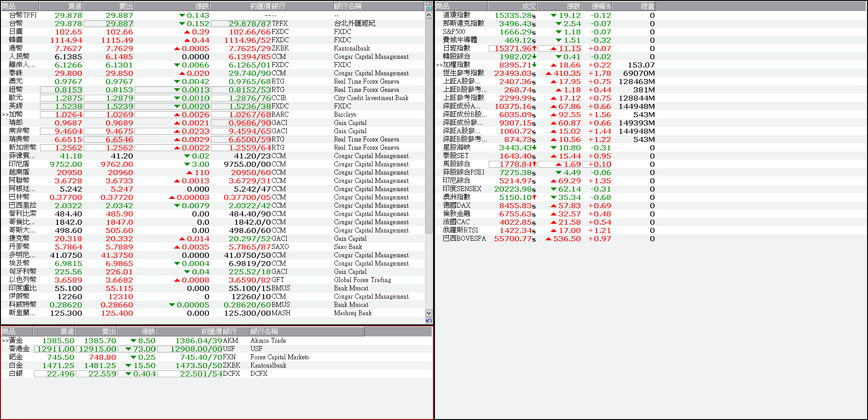Select the 澳元 currency row

click(213, 81)
